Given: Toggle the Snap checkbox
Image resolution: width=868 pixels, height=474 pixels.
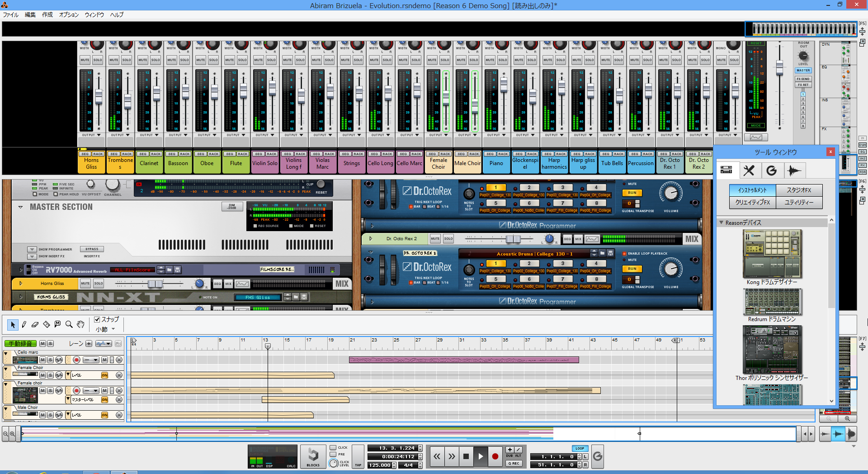Looking at the screenshot, I should coord(97,319).
